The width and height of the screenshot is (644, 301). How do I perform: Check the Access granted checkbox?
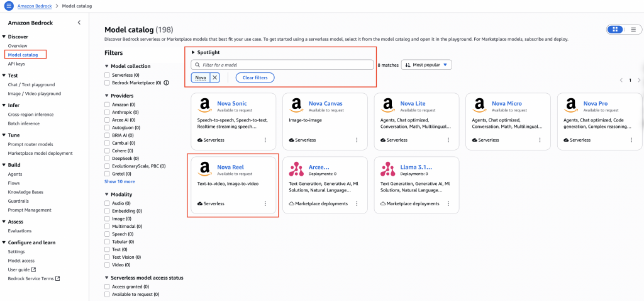tap(107, 287)
